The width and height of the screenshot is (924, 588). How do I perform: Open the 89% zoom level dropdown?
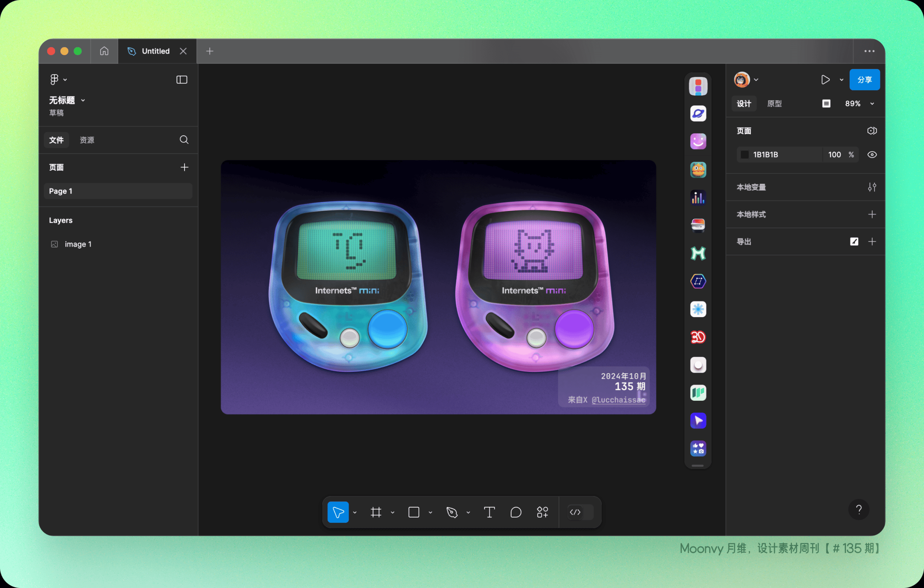point(859,104)
